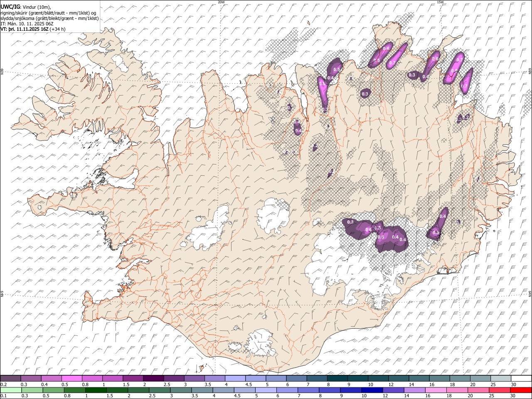Select the medium green 0.5 swatch in rain scale
Viewport: 532px width, 399px height.
[53, 390]
